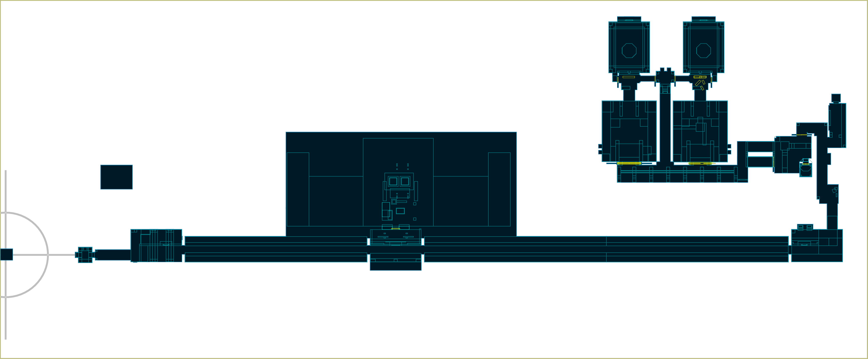Screen dimensions: 868x359
Task: Click the octagon in the top-left chamber
Action: (x=629, y=51)
